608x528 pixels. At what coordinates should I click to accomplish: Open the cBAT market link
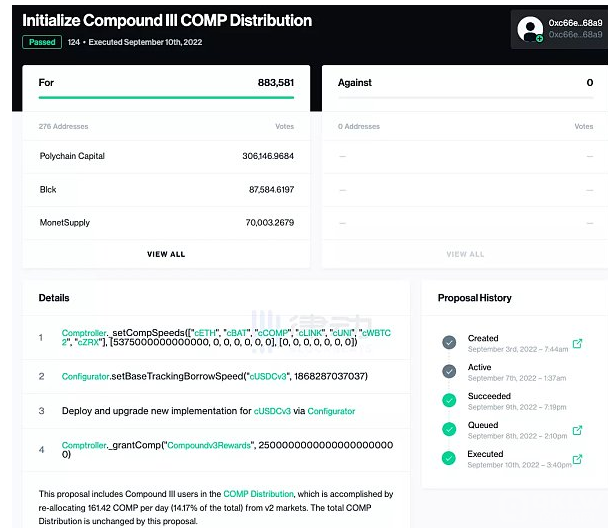coord(237,333)
